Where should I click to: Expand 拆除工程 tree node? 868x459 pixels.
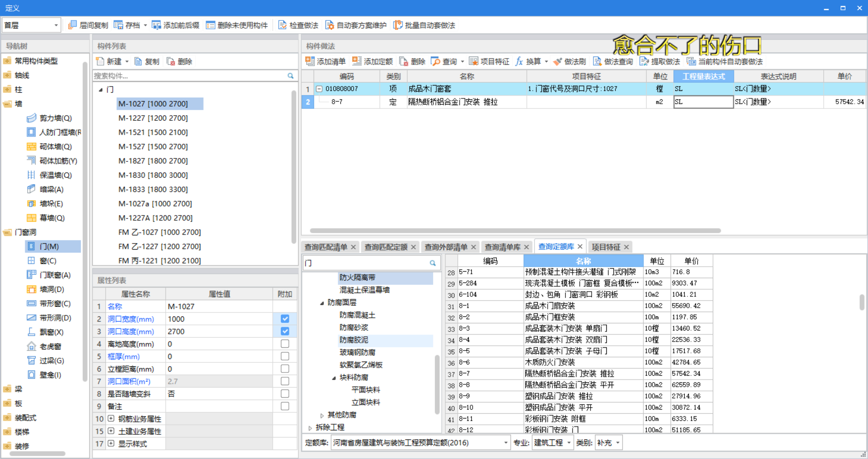[x=310, y=428]
